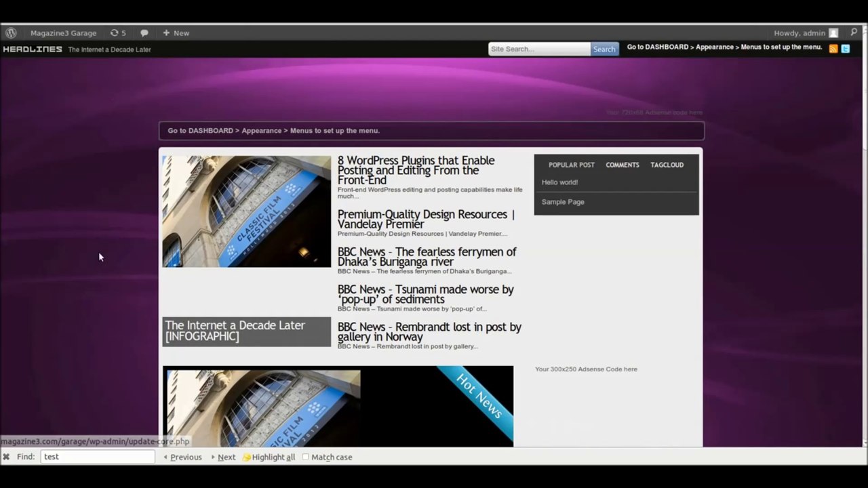
Task: Click the admin bar search magnifier
Action: pos(854,33)
